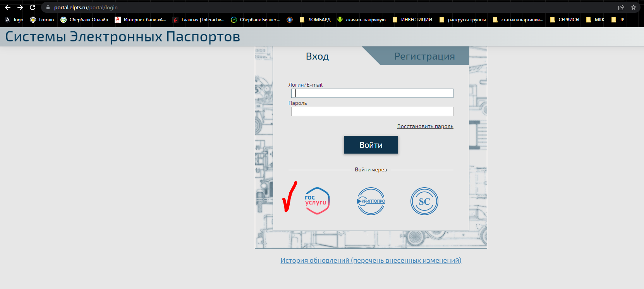
Task: Go forward with browser forward arrow
Action: click(x=20, y=7)
